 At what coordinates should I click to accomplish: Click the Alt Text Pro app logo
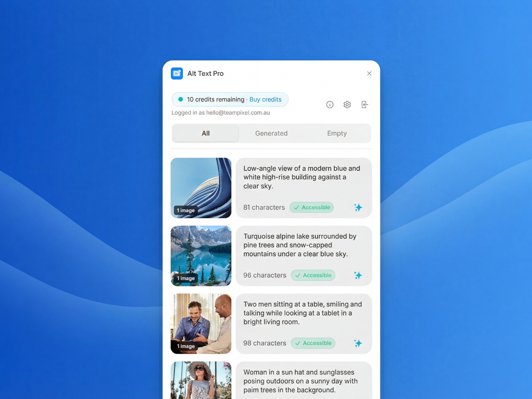(177, 73)
